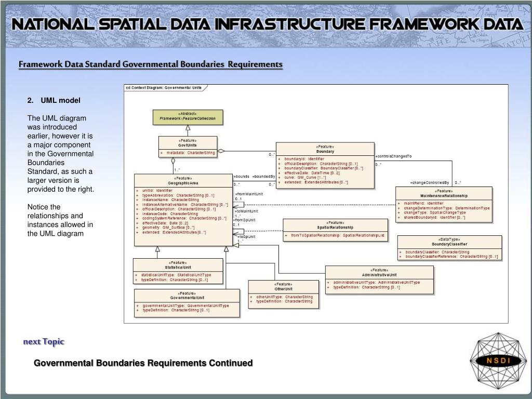Click the 'cd Context Diagram: Governmental Units' label

point(164,88)
